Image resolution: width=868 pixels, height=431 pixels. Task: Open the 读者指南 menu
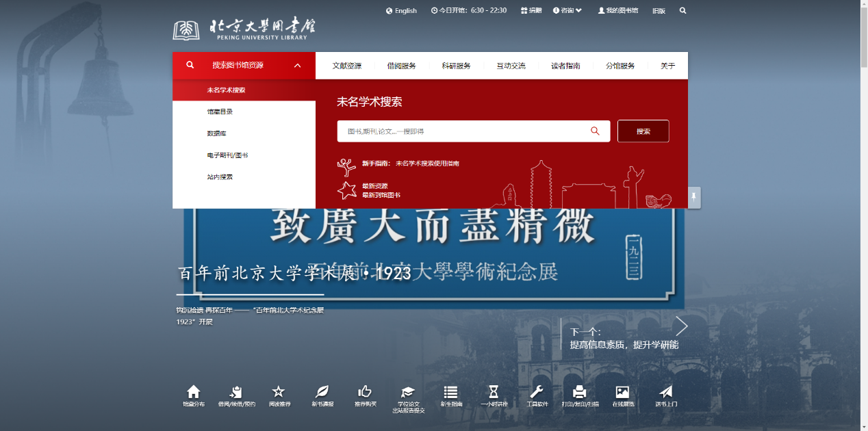565,66
